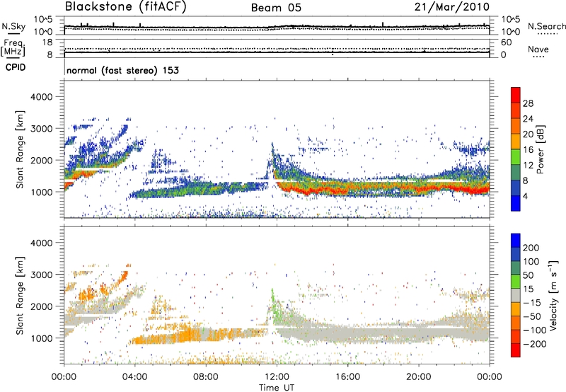The width and height of the screenshot is (566, 392).
Task: Click the 'Power [dB]' colorbar label
Action: [x=541, y=149]
